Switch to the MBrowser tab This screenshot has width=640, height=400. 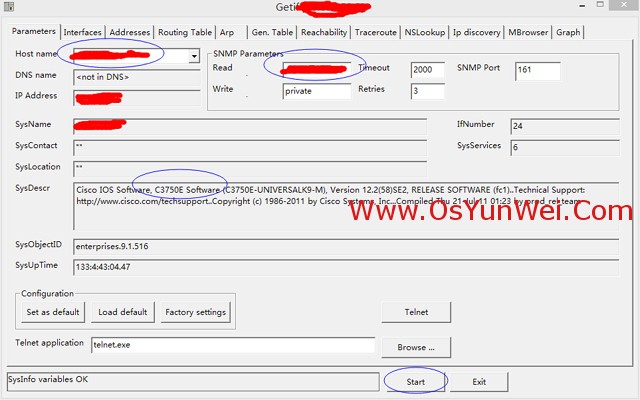click(x=528, y=32)
